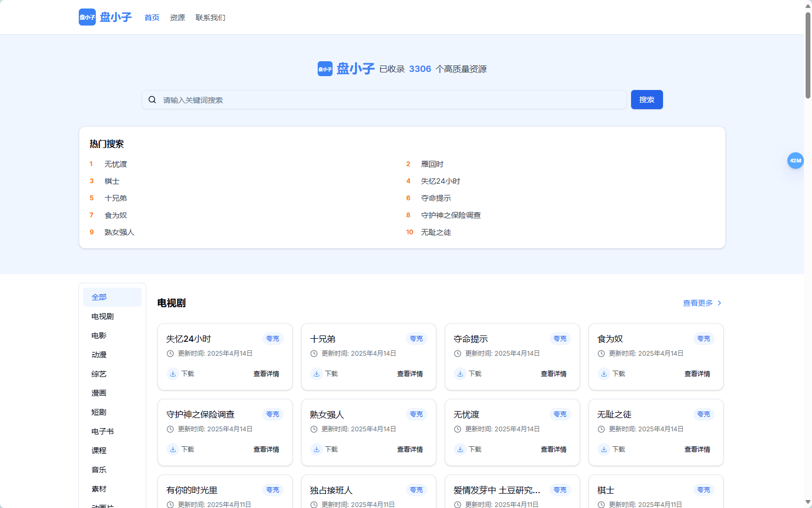Viewport: 812px width, 508px height.
Task: Click 查看详情 on 守护神之保险调查 card
Action: coord(267,449)
